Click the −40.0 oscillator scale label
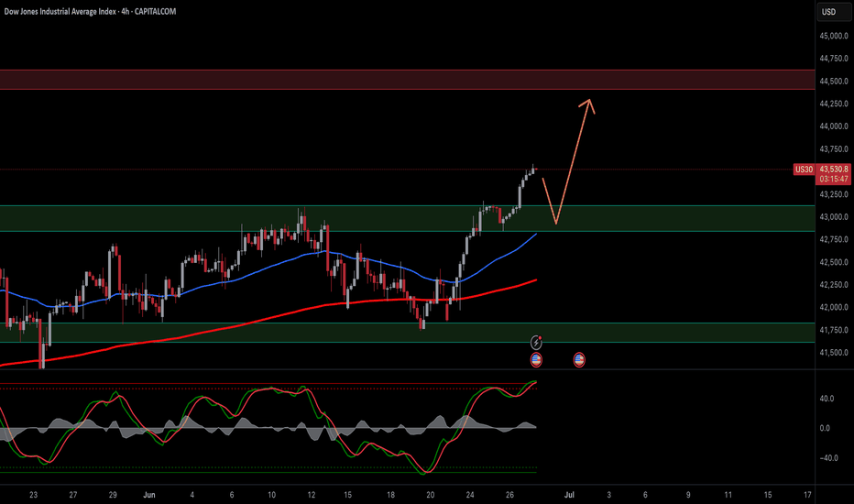854x504 pixels. tap(827, 458)
